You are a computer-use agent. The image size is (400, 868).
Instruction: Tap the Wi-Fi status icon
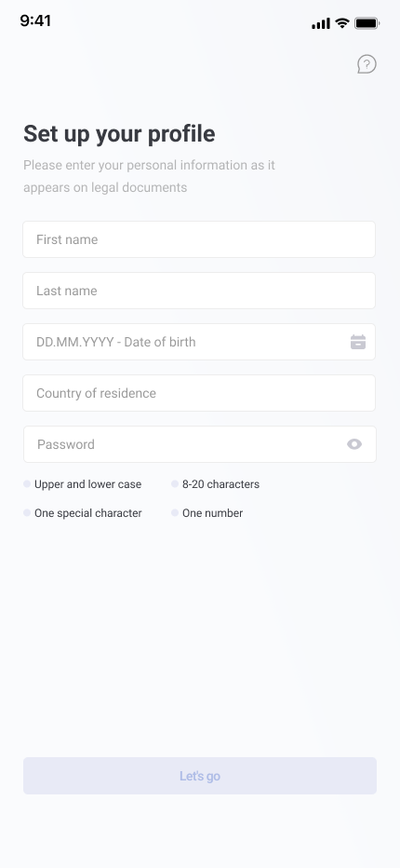[342, 23]
